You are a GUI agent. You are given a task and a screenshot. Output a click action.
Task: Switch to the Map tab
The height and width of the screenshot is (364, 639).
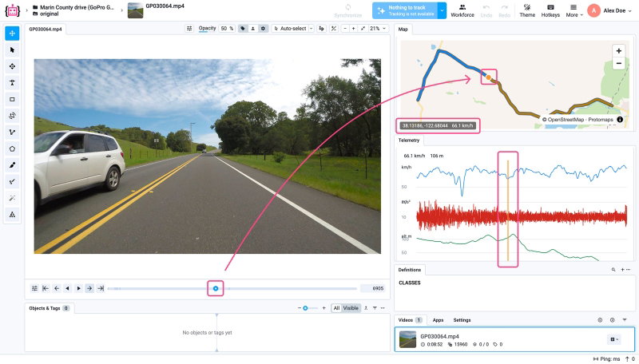point(403,30)
